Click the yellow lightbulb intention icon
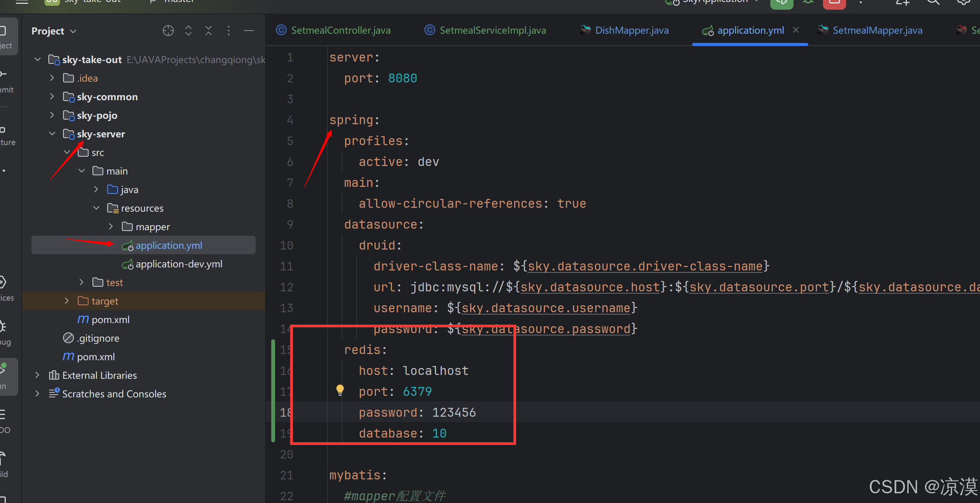This screenshot has width=980, height=503. [x=340, y=390]
